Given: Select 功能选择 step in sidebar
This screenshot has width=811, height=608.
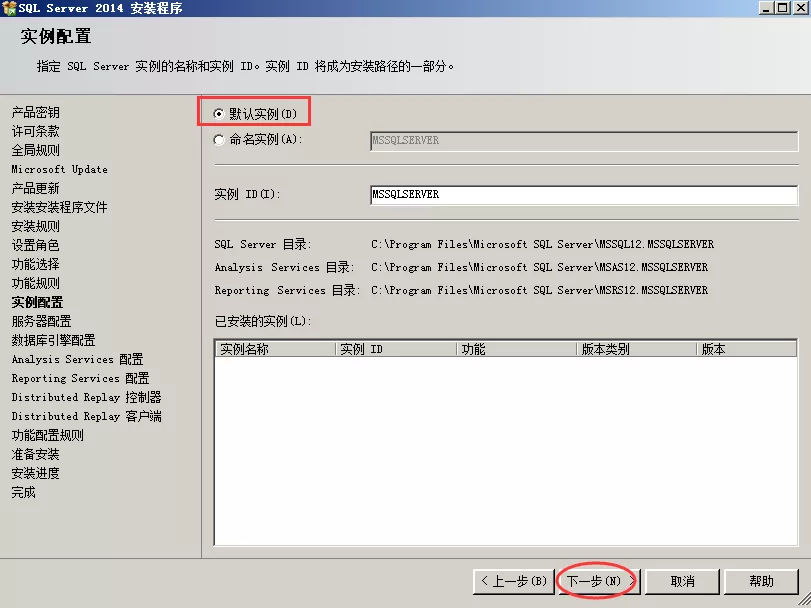Looking at the screenshot, I should tap(36, 265).
